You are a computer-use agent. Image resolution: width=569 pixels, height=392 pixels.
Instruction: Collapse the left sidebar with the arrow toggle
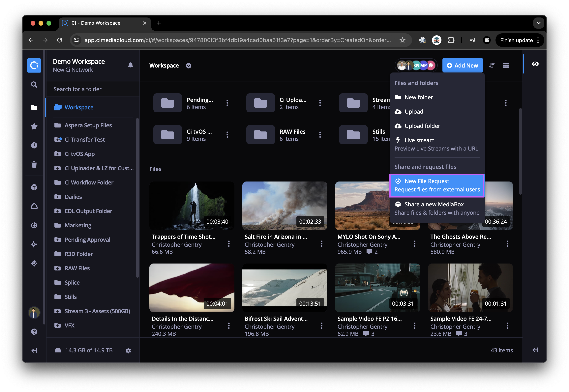(34, 350)
